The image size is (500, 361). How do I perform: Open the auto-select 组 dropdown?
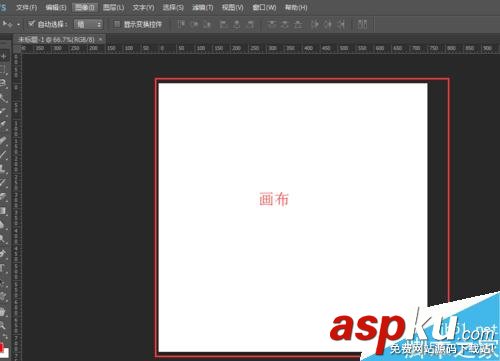click(88, 24)
